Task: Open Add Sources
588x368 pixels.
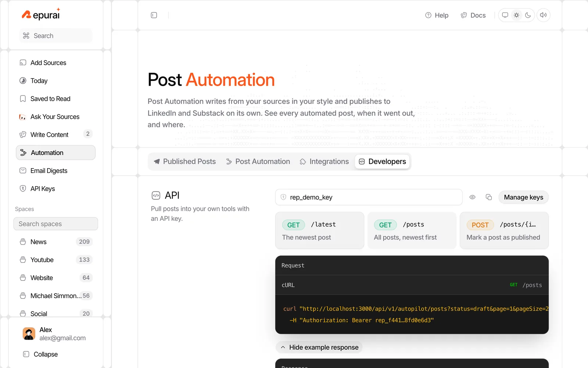Action: [x=56, y=63]
